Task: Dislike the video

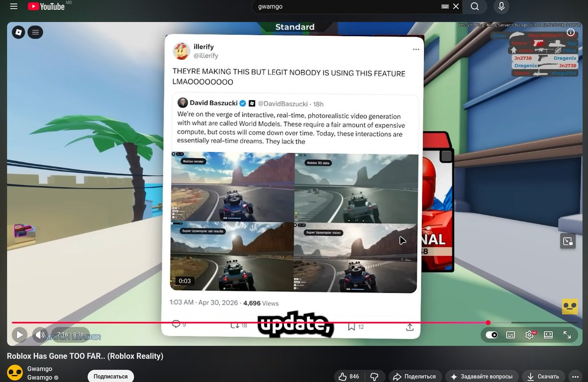Action: (374, 377)
